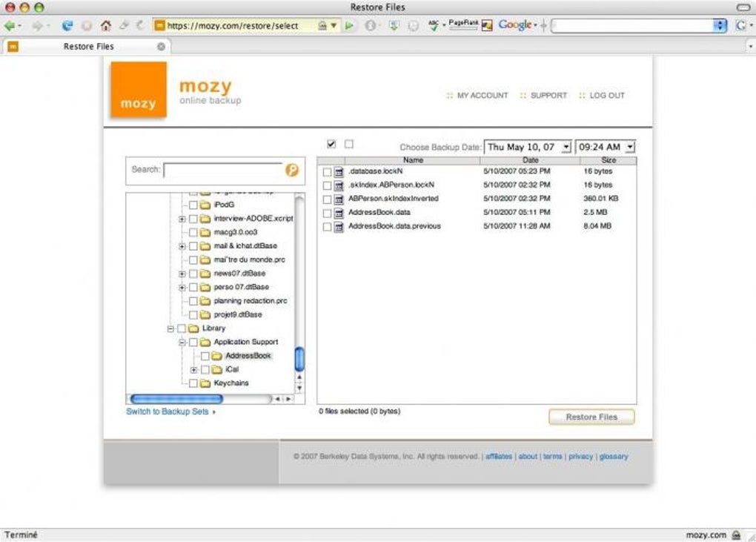This screenshot has height=542, width=756.
Task: Click the mozy favicon in the URL bar
Action: pyautogui.click(x=159, y=25)
